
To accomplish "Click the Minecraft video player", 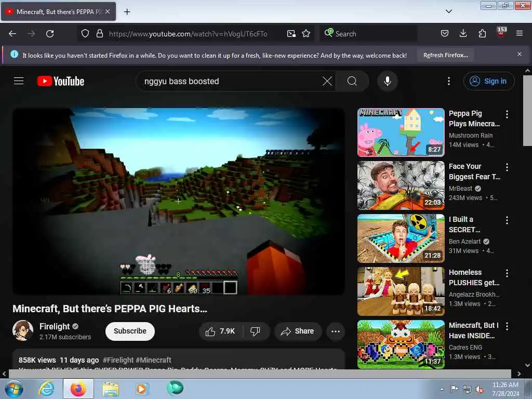I will [x=179, y=201].
